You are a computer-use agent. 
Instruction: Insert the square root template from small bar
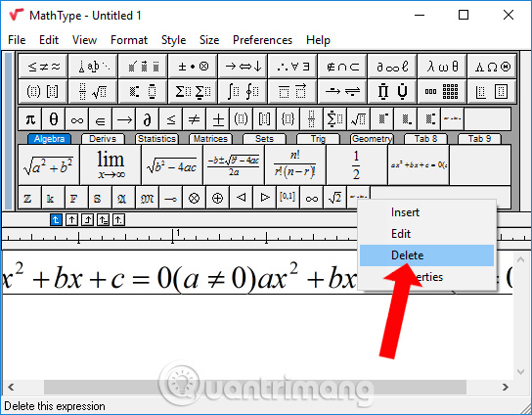(358, 119)
